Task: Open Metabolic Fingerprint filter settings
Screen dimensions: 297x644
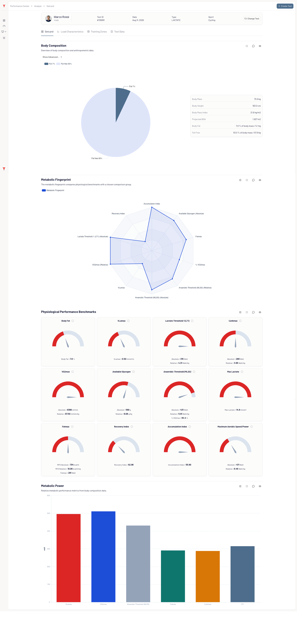Action: (240, 180)
